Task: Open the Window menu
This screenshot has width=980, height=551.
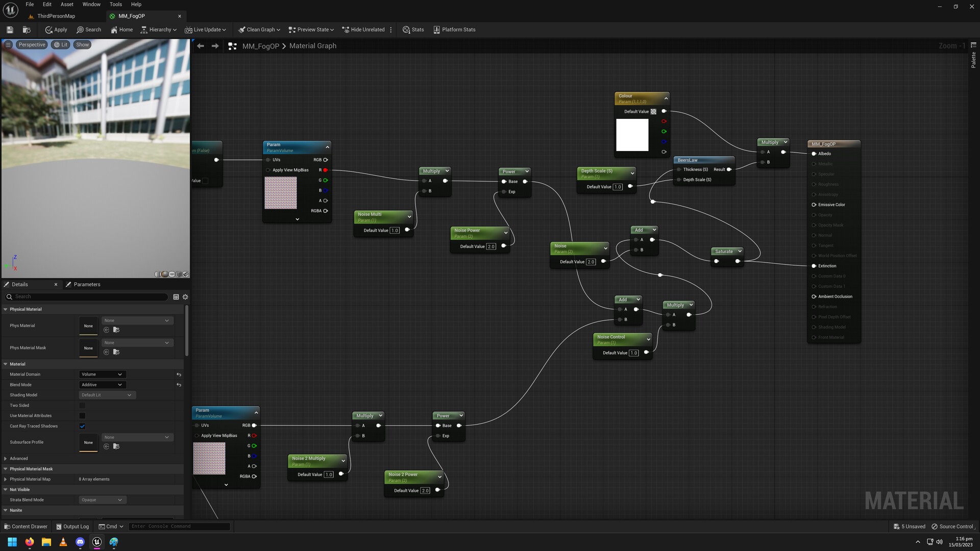Action: [x=91, y=4]
